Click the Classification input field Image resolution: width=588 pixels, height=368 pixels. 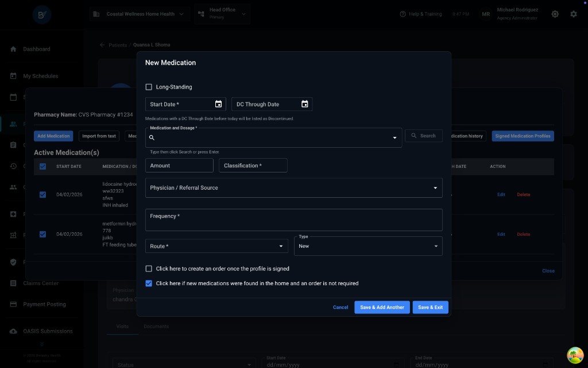coord(253,165)
